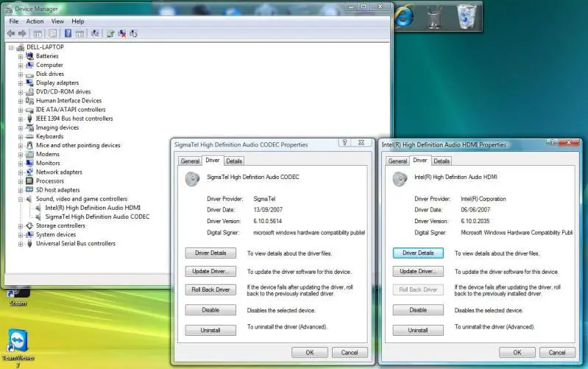Viewport: 588px width, 369px height.
Task: Collapse the Sound, video and game controllers node
Action: [21, 200]
